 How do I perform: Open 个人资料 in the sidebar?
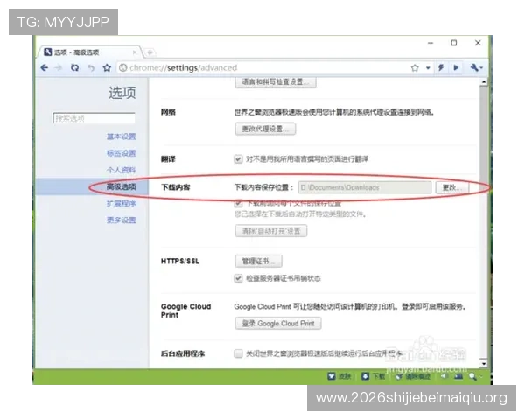pyautogui.click(x=122, y=170)
